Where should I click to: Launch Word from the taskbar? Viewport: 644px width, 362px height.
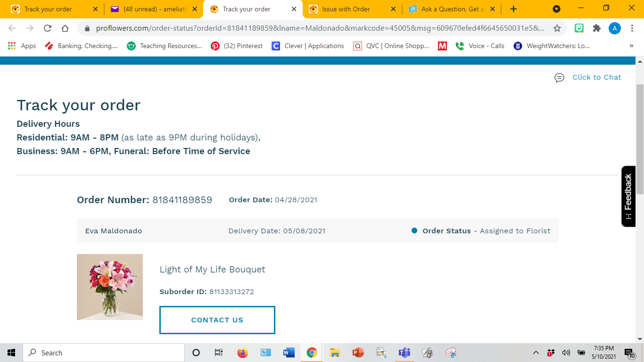(x=289, y=353)
